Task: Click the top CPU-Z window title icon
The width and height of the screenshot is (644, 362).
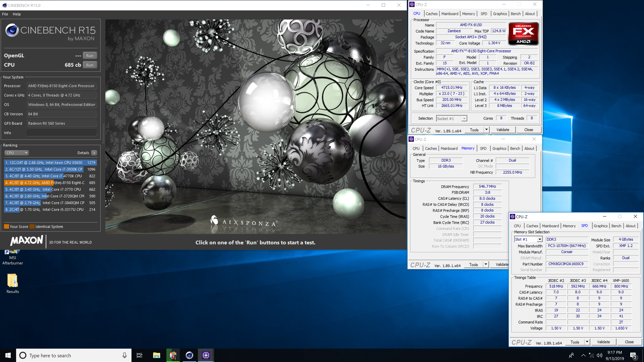Action: [412, 5]
